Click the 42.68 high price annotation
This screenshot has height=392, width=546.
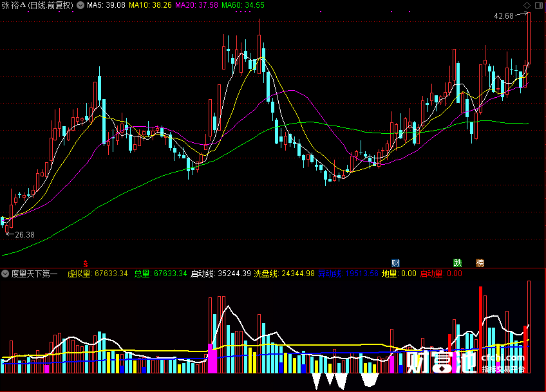(504, 16)
